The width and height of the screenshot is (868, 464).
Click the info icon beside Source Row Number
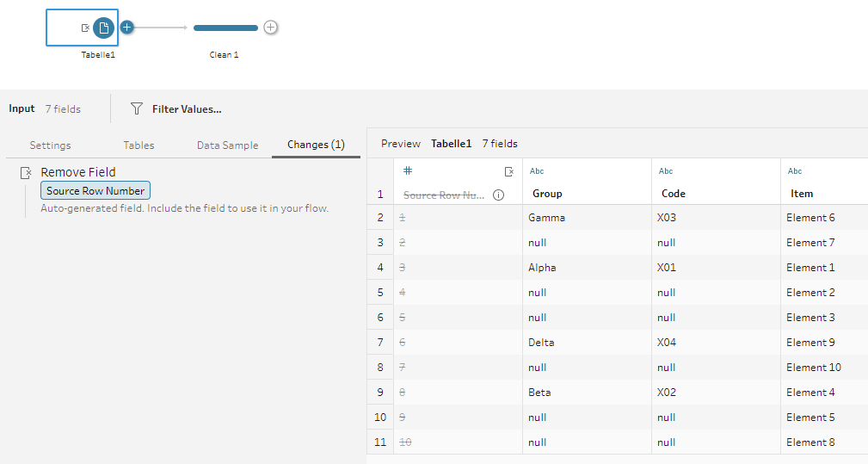498,195
